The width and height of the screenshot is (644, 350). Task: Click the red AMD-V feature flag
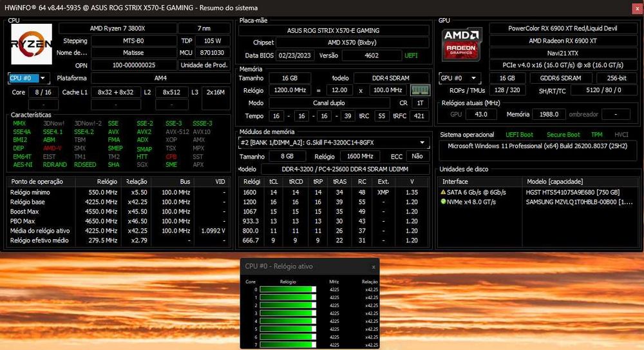click(52, 148)
